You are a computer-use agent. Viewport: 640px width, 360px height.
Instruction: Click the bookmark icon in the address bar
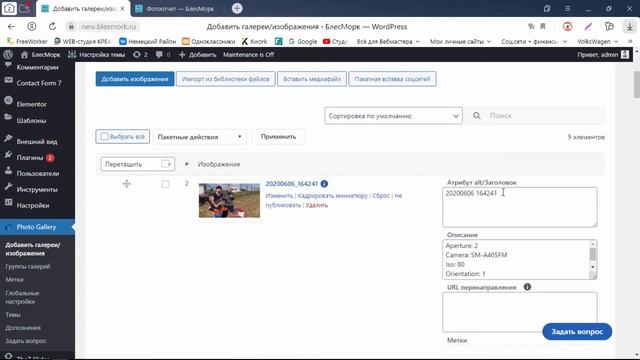point(543,27)
